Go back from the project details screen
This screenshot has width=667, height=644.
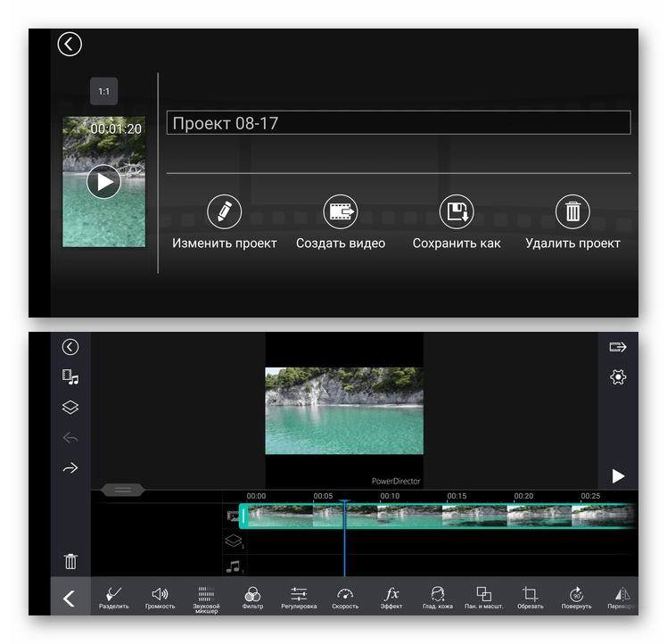[70, 45]
